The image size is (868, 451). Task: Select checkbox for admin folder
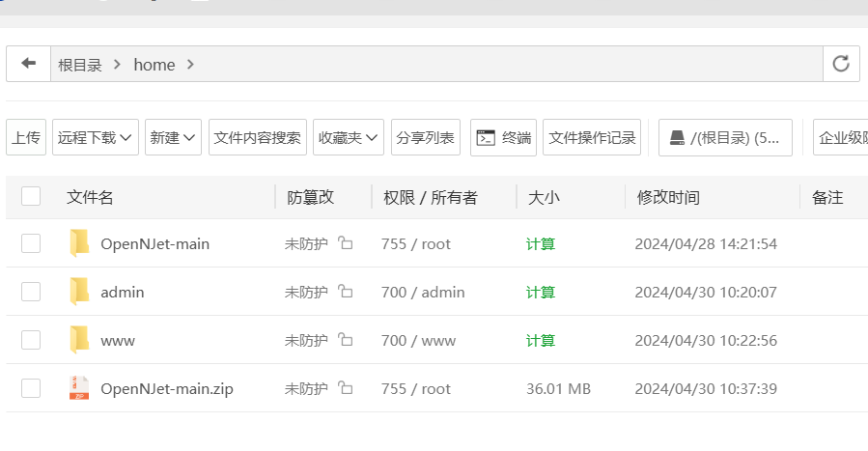31,292
